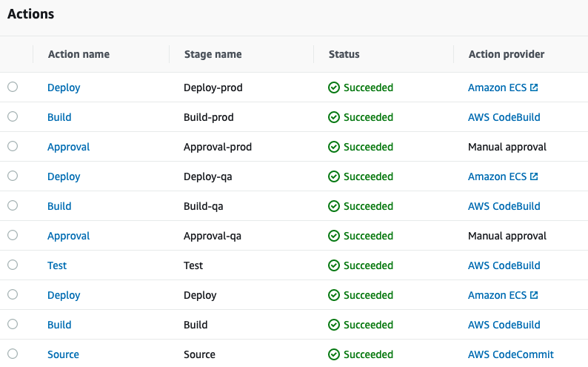The height and width of the screenshot is (367, 588).
Task: Pick the Test row radio button
Action: click(x=13, y=265)
